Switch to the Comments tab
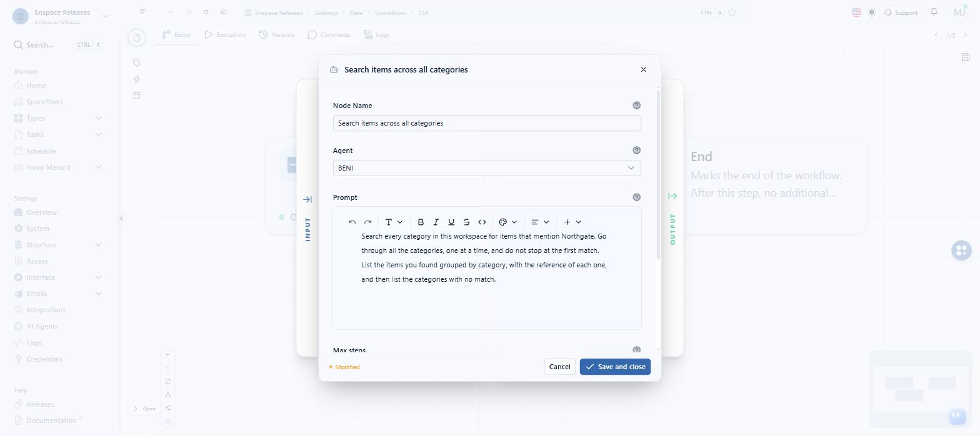 pos(329,34)
